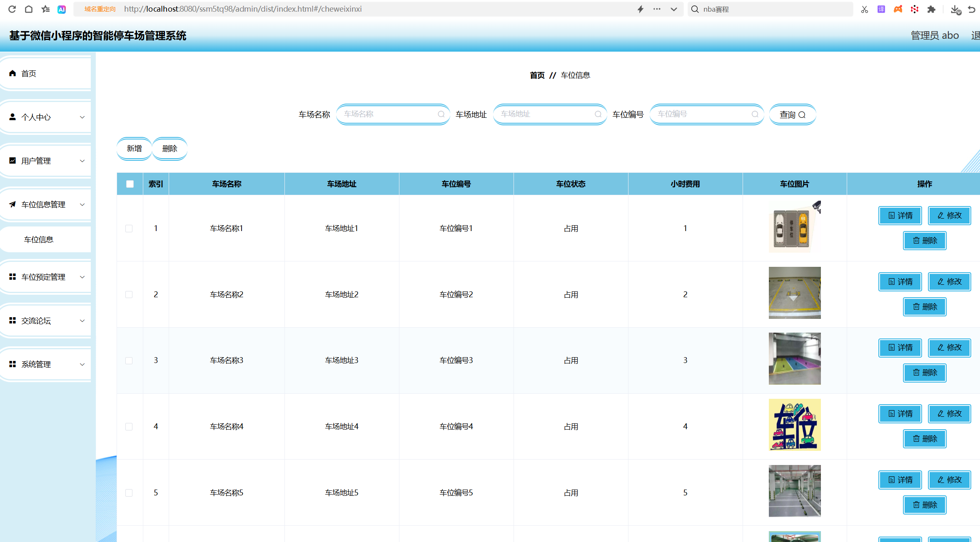This screenshot has height=542, width=980.
Task: Open 个人中心 sidebar menu
Action: point(45,117)
